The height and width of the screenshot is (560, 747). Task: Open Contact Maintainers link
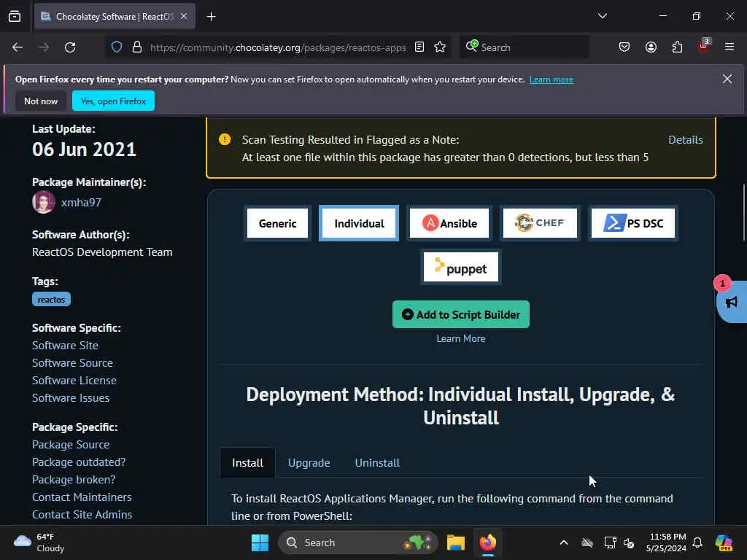tap(82, 497)
